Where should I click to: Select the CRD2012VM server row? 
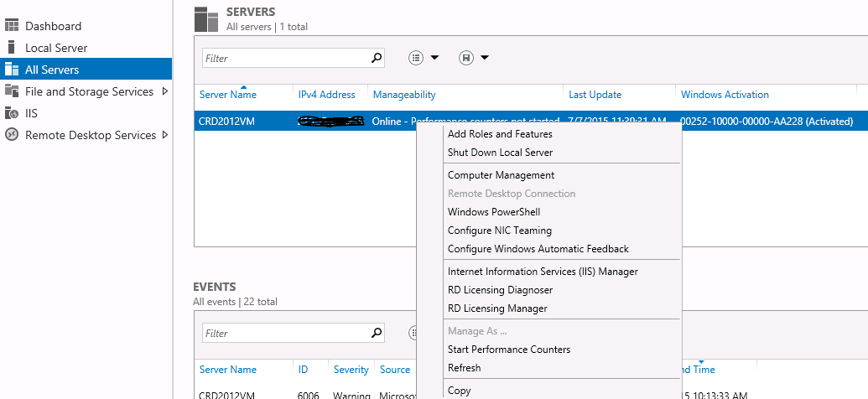click(531, 122)
